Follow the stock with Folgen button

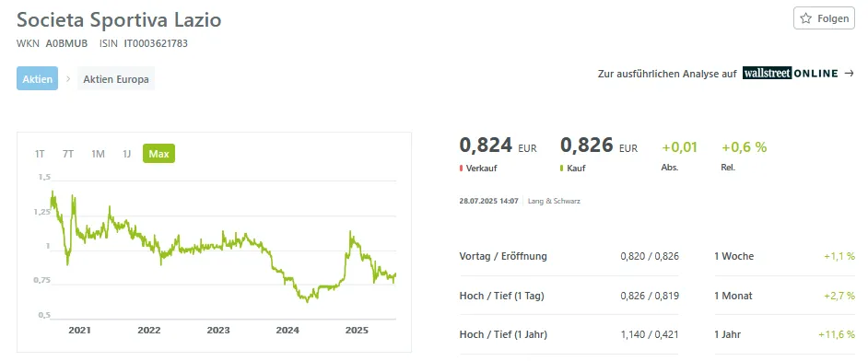coord(825,18)
